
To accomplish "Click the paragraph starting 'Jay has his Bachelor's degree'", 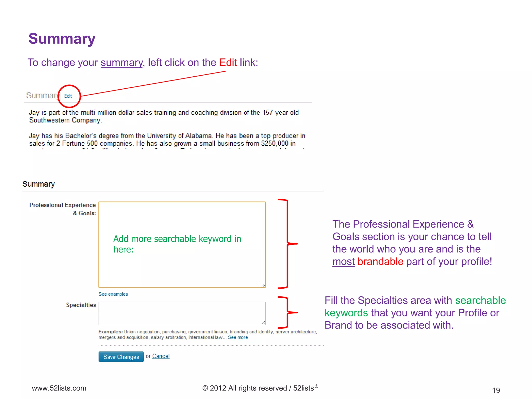I will [167, 139].
